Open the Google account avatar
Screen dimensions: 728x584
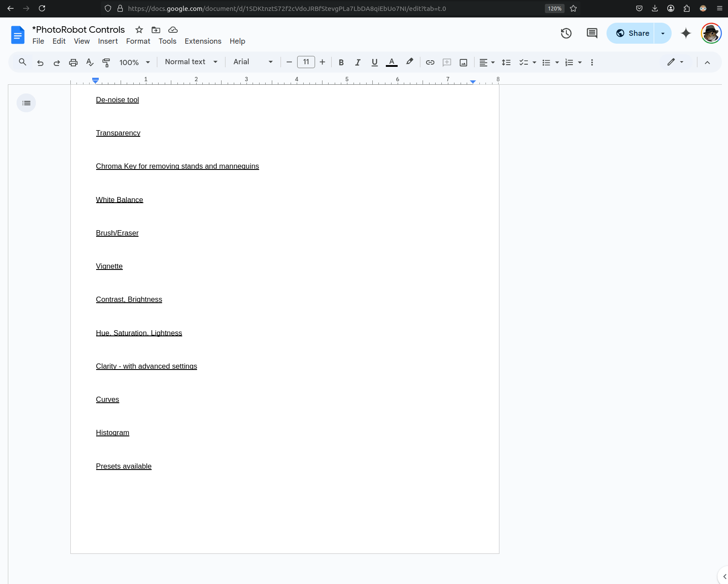click(x=711, y=33)
